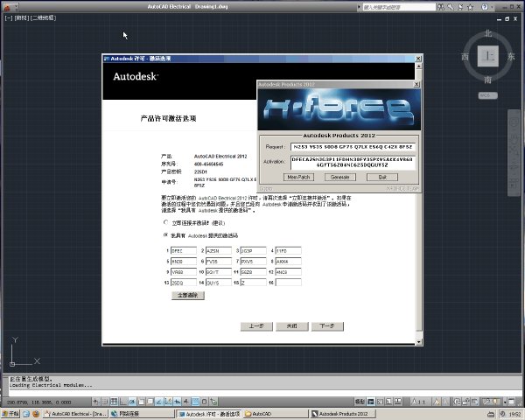Click the Model layout icon in status bar
Screen dimensions: 525x420
pos(371,402)
